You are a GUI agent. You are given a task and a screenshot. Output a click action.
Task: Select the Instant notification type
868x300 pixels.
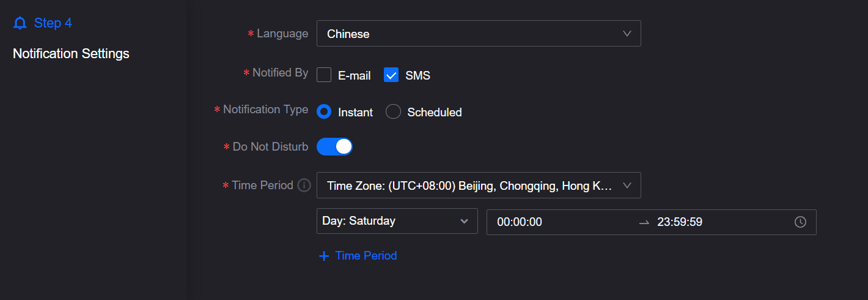pos(324,112)
